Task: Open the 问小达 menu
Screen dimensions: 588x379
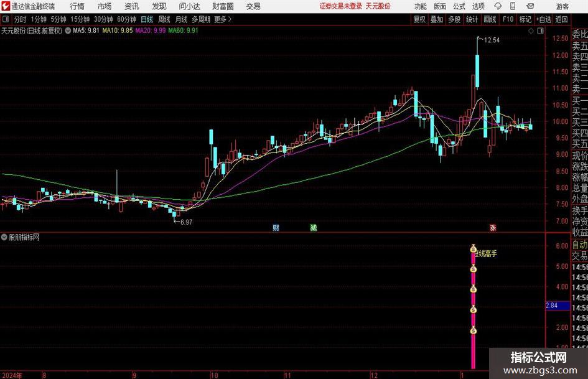Action: tap(189, 6)
